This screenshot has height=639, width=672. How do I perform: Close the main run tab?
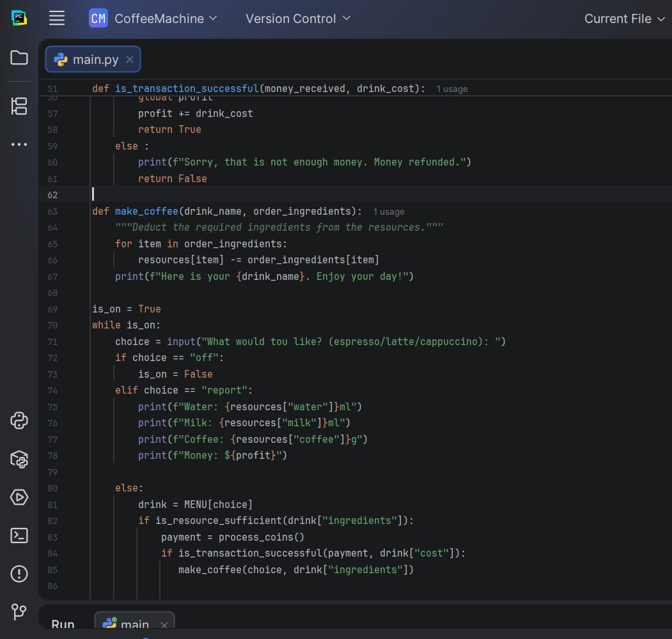pos(164,625)
